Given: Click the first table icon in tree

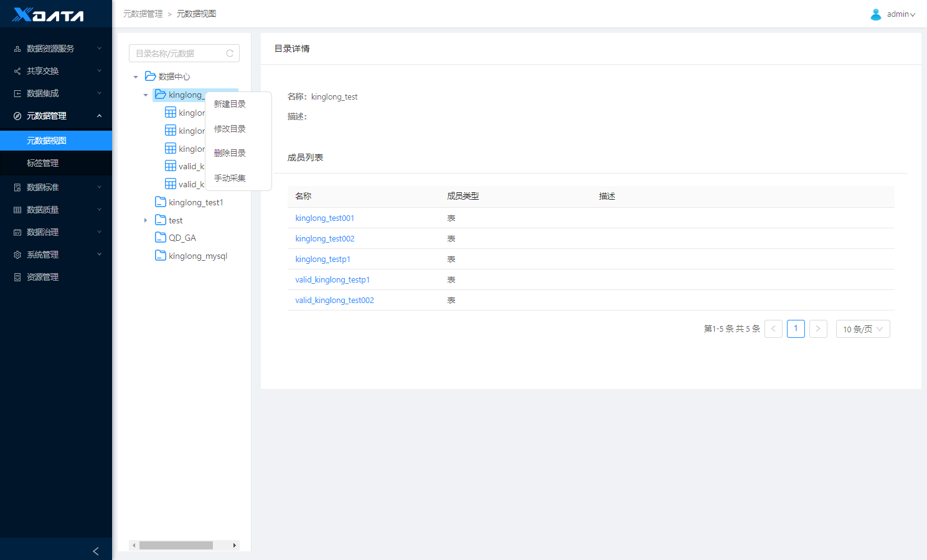Looking at the screenshot, I should (x=171, y=112).
